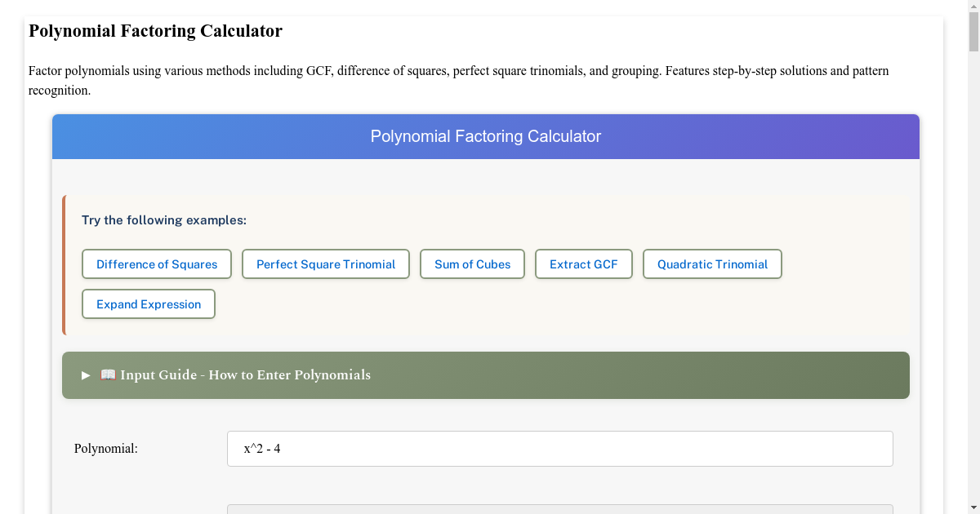Load the Sum of Cubes example
The image size is (980, 514).
tap(472, 264)
